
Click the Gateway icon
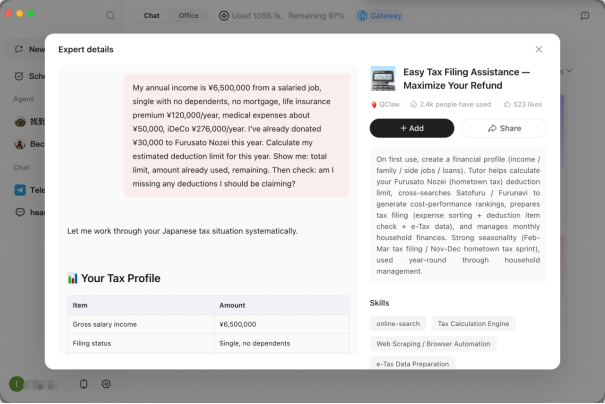(362, 16)
